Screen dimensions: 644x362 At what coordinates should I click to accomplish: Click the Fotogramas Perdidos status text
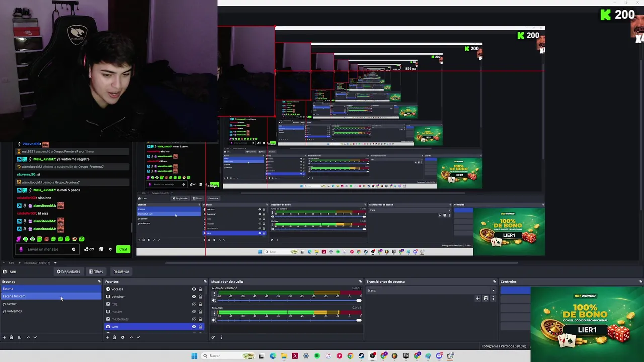[504, 346]
